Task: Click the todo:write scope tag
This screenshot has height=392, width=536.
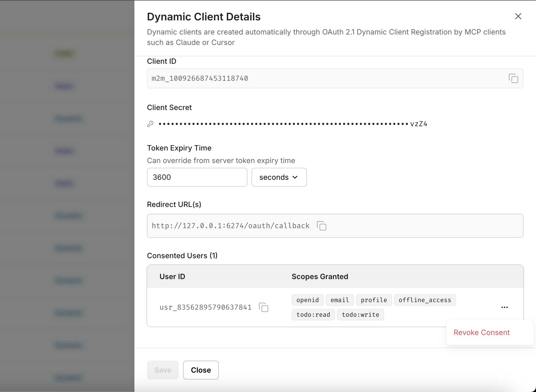Action: point(360,315)
